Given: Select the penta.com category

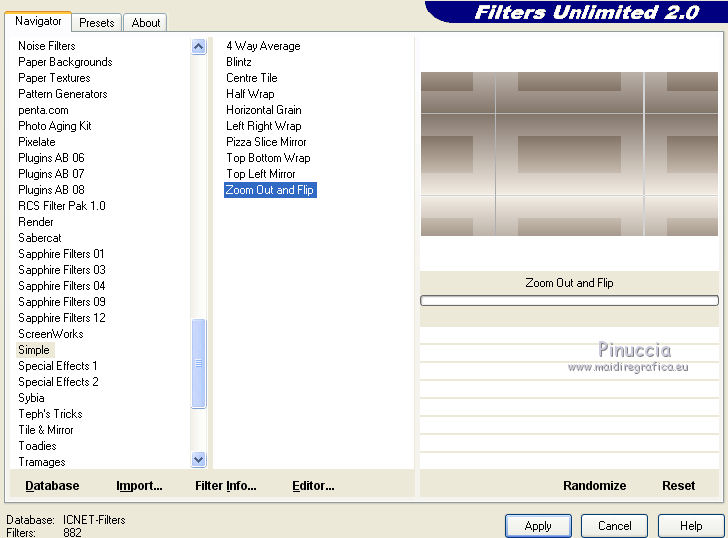Looking at the screenshot, I should point(43,110).
